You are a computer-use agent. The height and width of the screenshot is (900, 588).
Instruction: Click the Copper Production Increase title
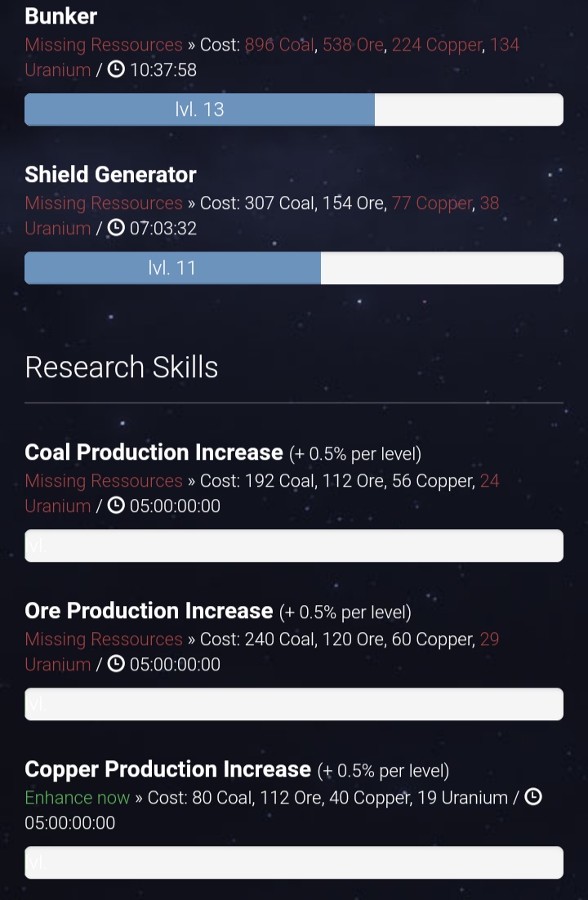point(167,769)
